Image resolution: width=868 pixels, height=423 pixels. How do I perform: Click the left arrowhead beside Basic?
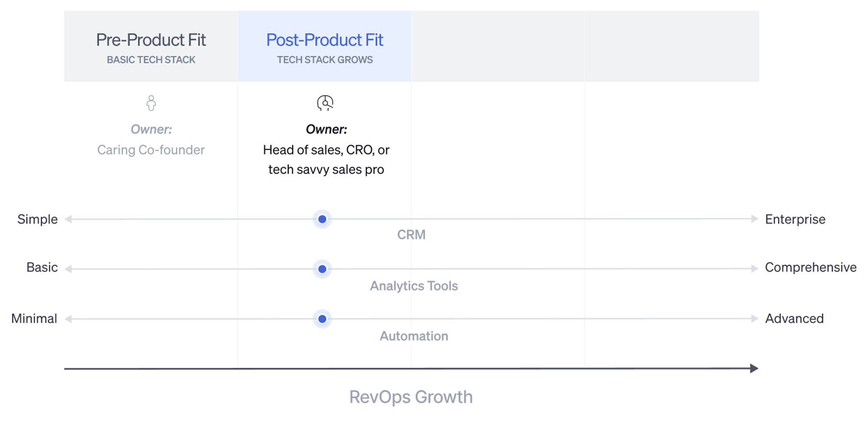(68, 269)
